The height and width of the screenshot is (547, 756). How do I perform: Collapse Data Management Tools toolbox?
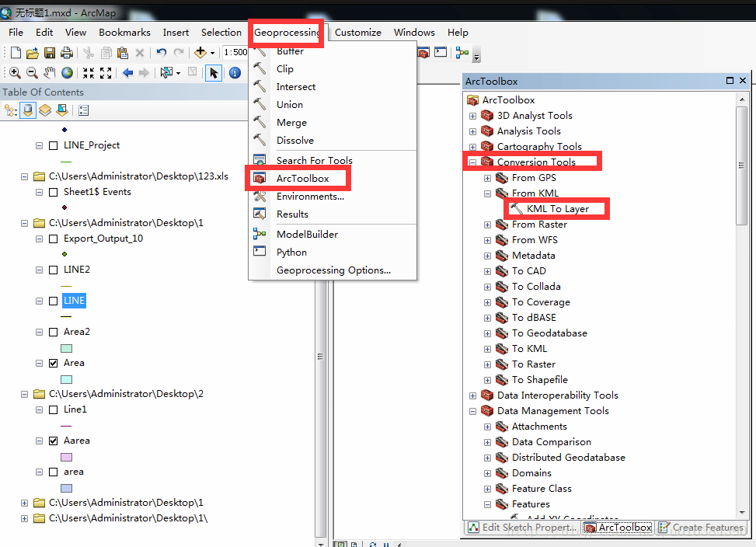click(x=472, y=411)
